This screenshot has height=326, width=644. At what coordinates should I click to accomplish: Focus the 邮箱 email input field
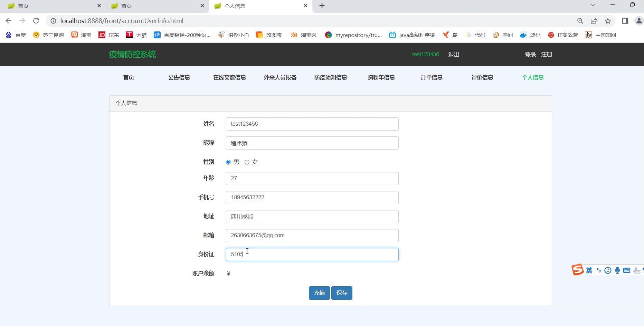tap(312, 236)
